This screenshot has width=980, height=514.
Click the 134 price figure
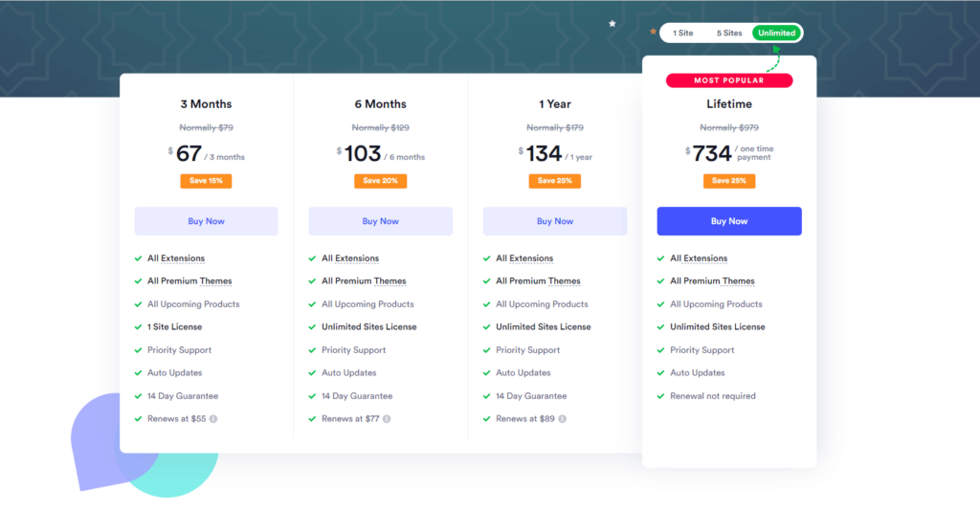pyautogui.click(x=544, y=154)
